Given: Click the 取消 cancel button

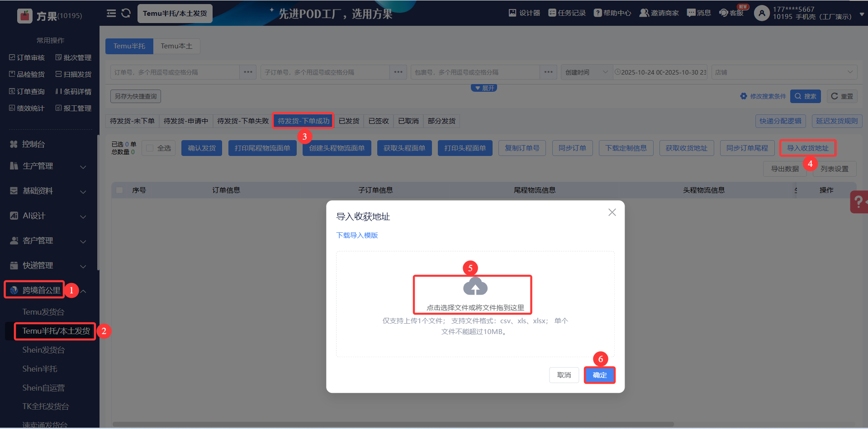Looking at the screenshot, I should 564,375.
